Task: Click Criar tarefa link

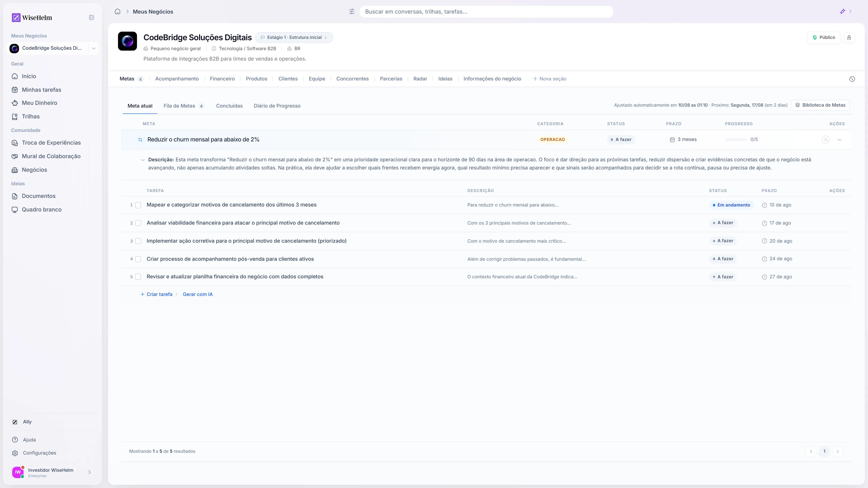Action: point(156,294)
